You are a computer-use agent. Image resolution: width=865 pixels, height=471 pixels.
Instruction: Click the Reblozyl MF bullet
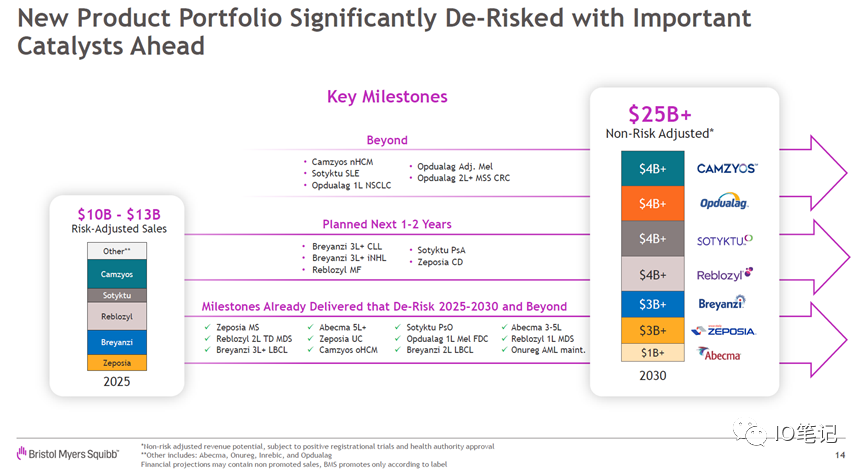[336, 270]
